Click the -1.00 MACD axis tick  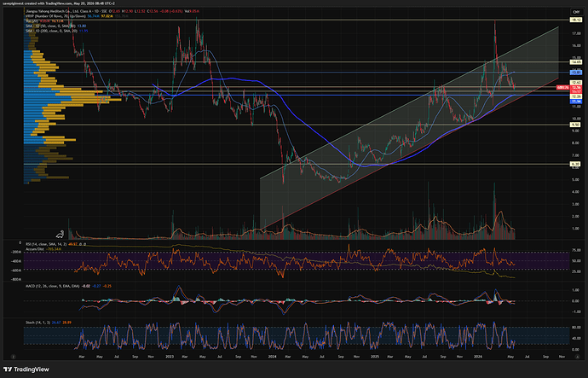[576, 312]
